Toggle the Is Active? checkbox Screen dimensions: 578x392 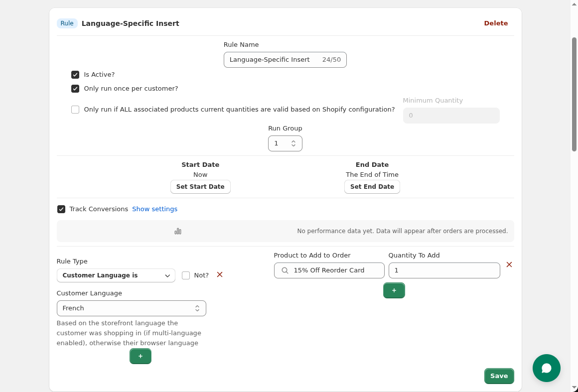point(75,74)
